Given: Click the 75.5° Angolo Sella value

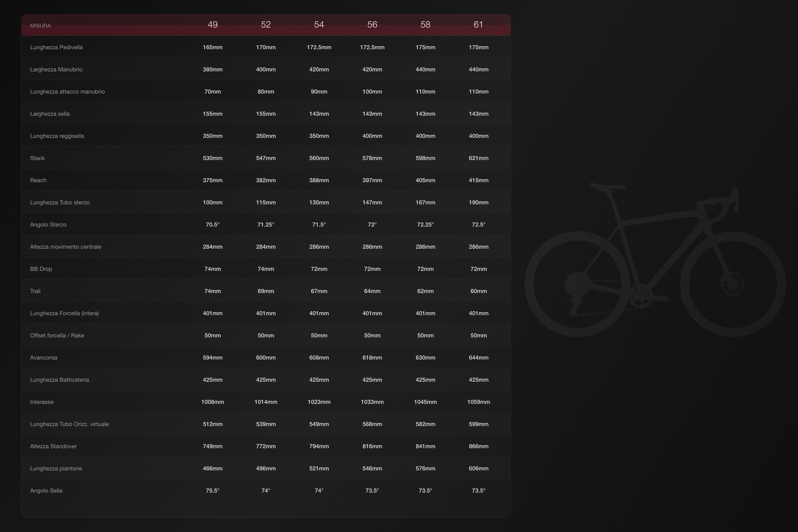Looking at the screenshot, I should point(213,491).
